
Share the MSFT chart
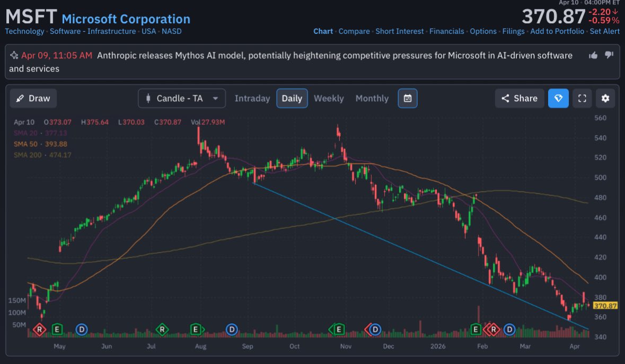(520, 99)
